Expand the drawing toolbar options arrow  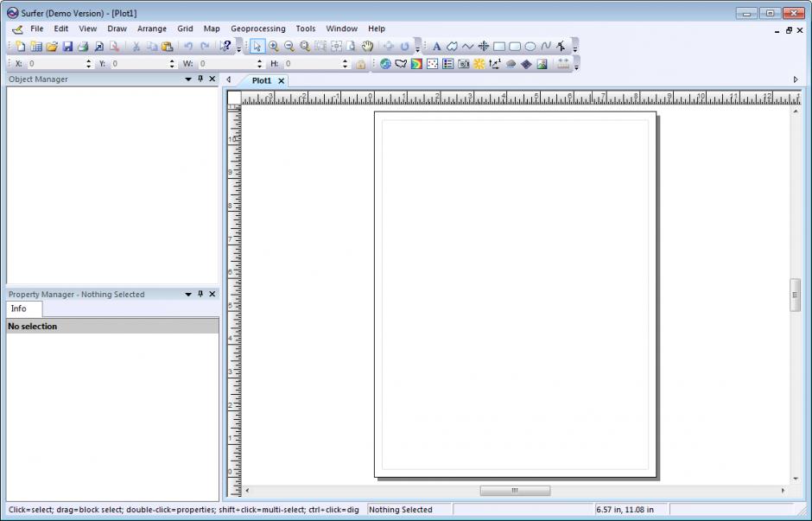pyautogui.click(x=575, y=48)
